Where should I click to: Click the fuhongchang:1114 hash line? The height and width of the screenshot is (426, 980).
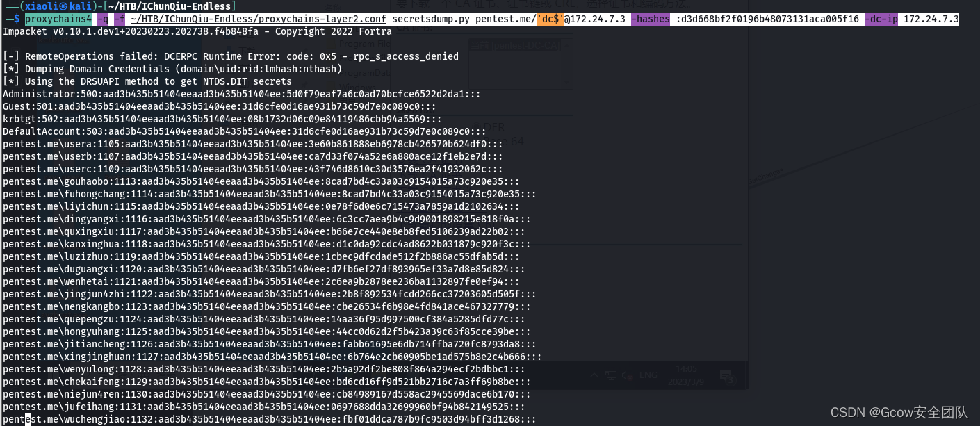coord(270,194)
